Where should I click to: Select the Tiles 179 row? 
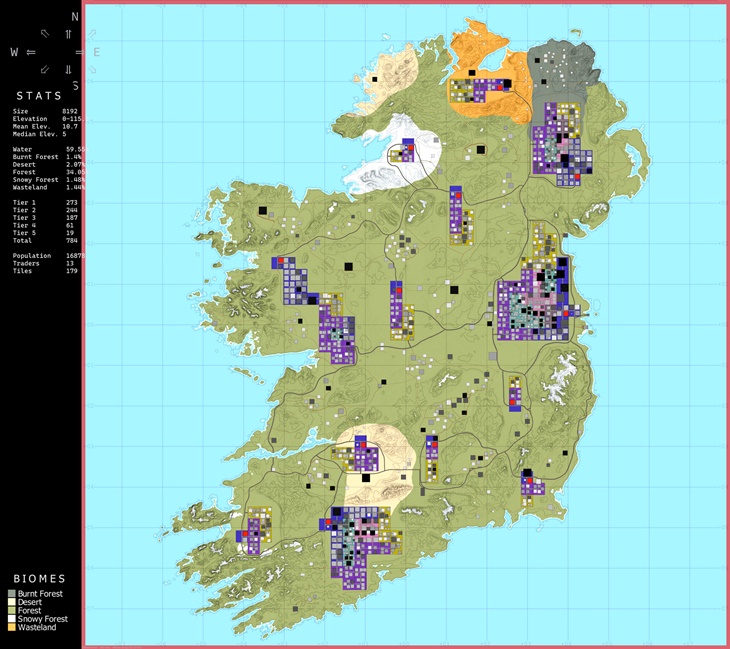coord(46,271)
